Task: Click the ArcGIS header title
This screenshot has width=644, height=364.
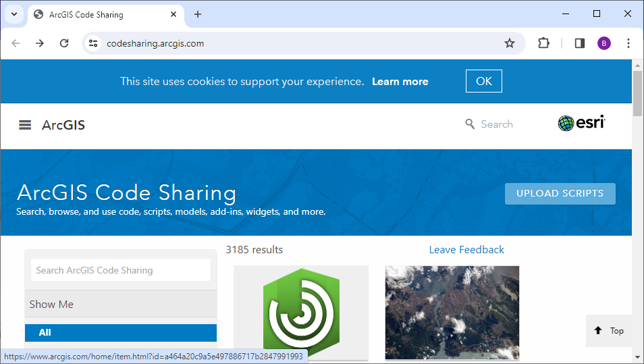Action: [x=63, y=125]
